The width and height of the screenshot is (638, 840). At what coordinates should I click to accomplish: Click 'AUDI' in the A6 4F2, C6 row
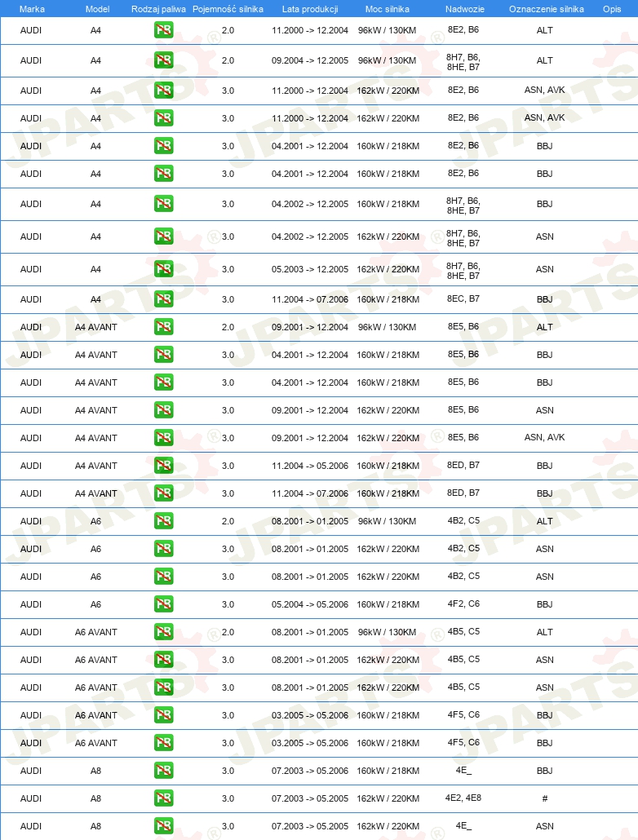30,604
